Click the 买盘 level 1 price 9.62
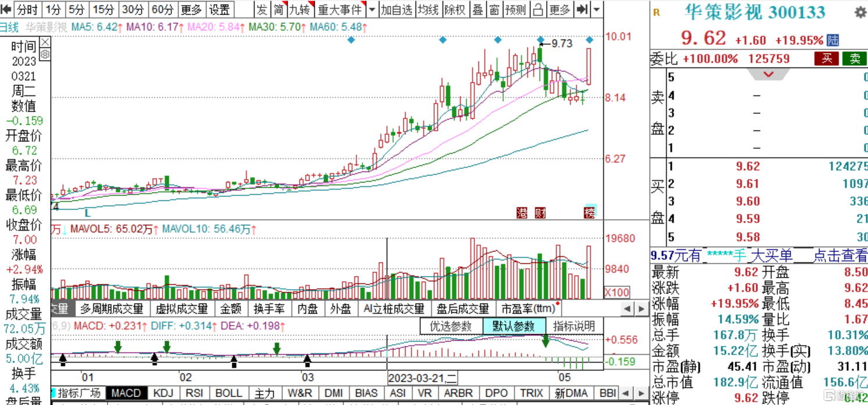The image size is (868, 405). 747,166
